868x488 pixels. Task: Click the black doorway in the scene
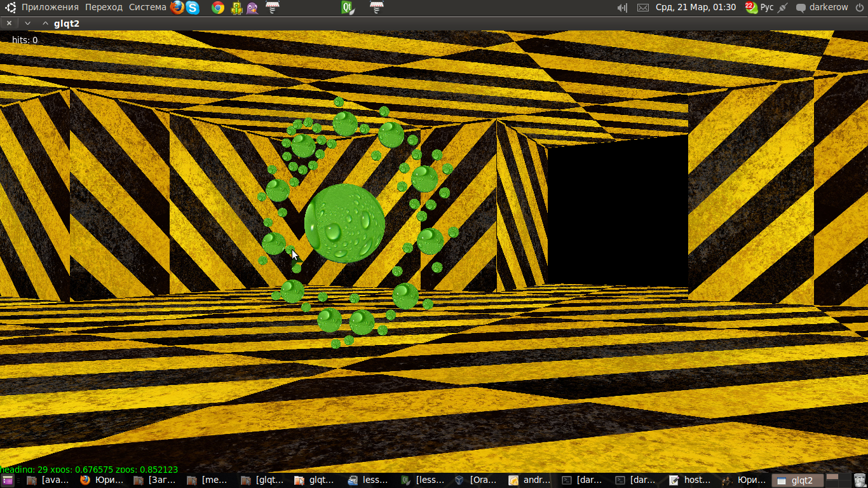pos(618,216)
